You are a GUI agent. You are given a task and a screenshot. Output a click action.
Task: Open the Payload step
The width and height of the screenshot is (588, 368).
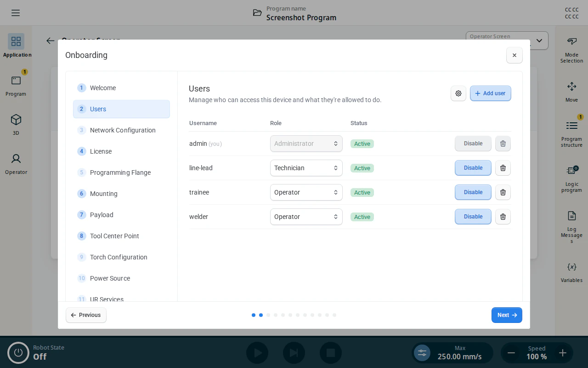tap(121, 215)
